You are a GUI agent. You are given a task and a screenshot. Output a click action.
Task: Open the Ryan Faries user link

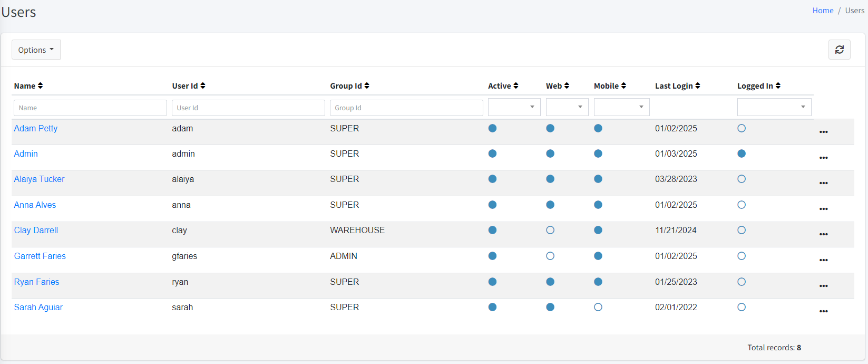pos(37,282)
